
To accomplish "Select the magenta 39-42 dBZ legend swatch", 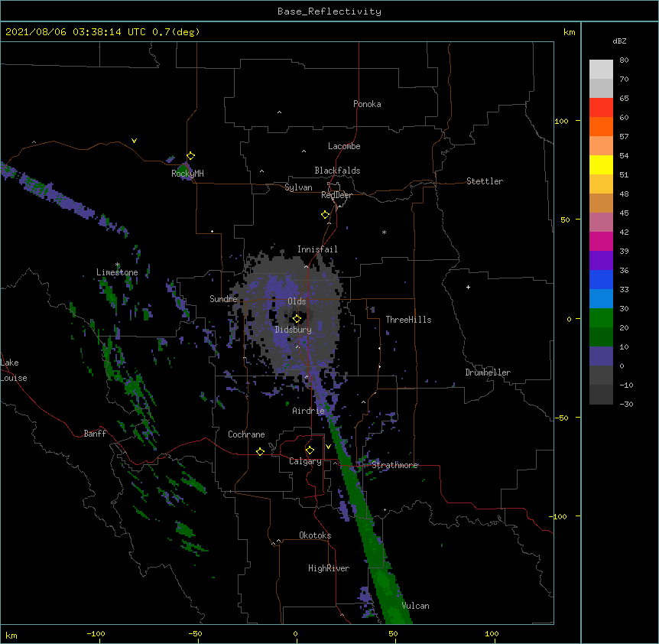I will pos(601,241).
